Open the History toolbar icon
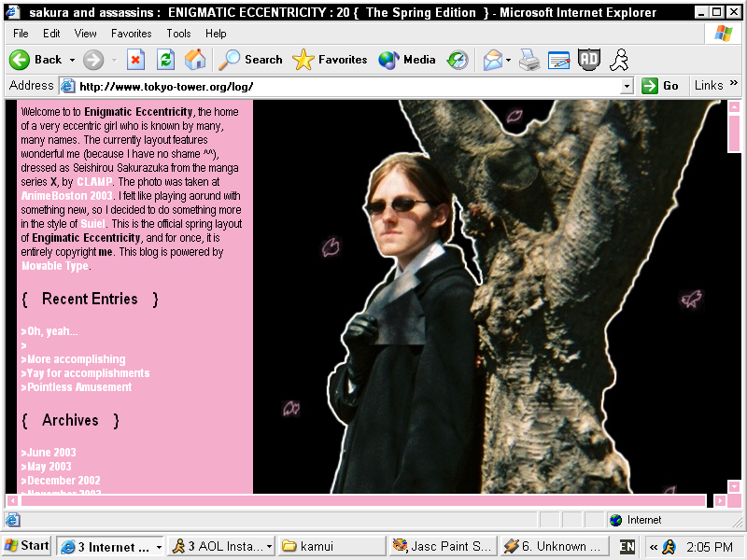The image size is (747, 560). (458, 60)
